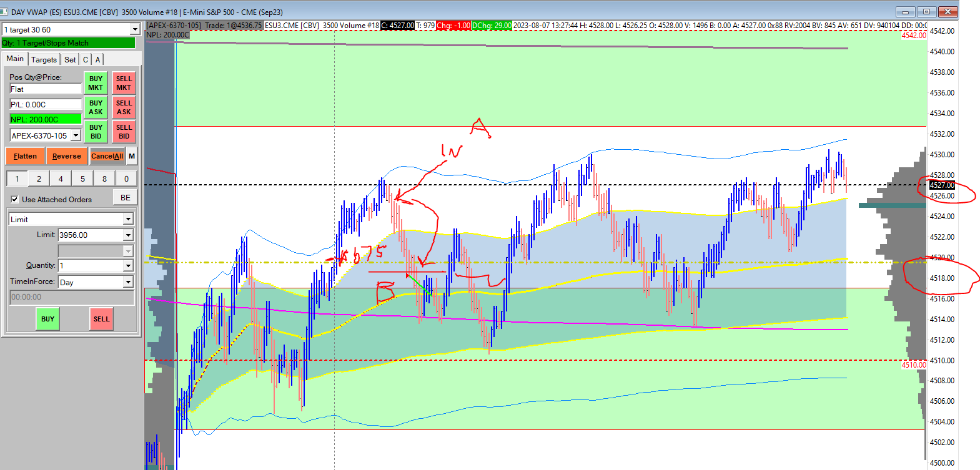Select quantity preset button 1

(x=17, y=179)
